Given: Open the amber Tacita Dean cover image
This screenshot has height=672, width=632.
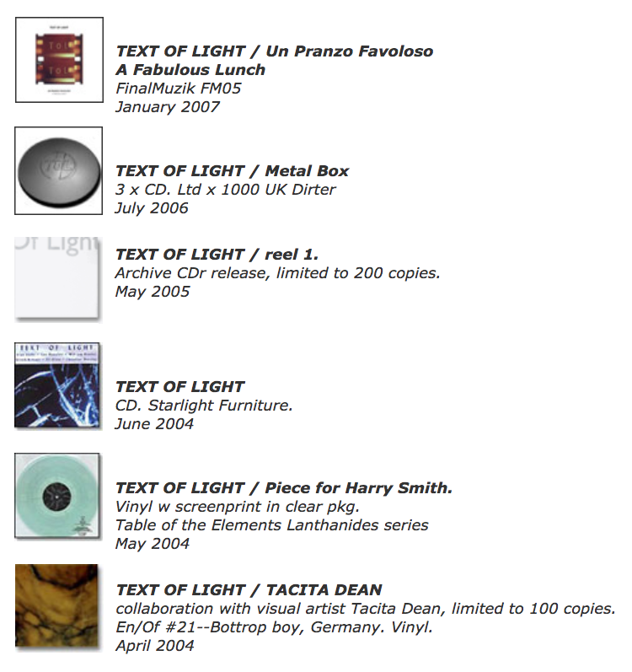Looking at the screenshot, I should 58,607.
